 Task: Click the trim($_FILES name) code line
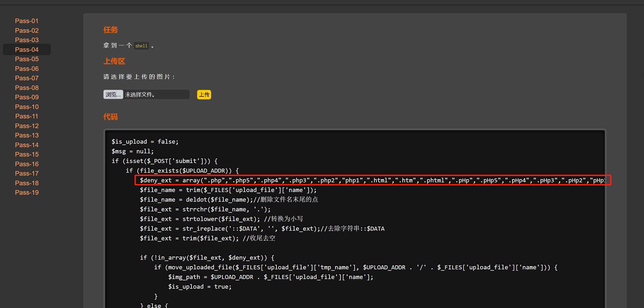(228, 190)
